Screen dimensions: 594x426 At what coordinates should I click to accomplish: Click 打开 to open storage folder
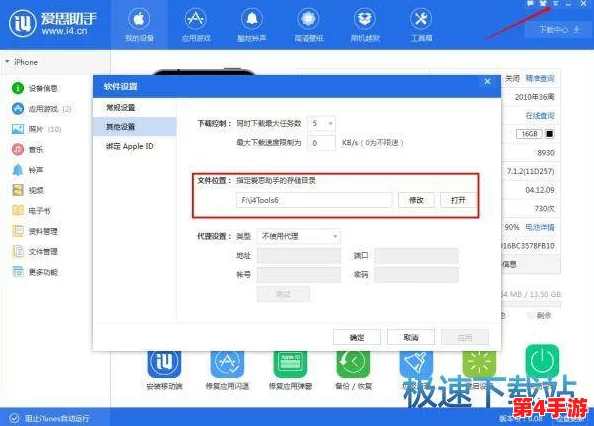point(458,200)
